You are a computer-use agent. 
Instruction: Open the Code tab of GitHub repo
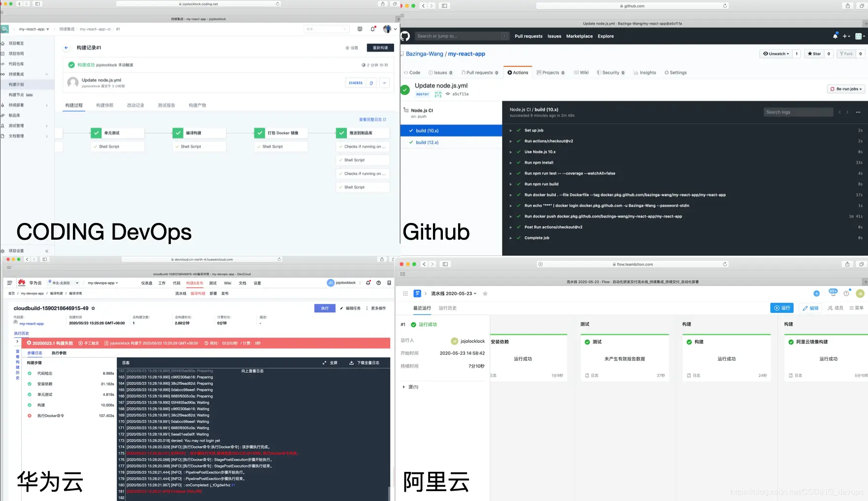412,72
